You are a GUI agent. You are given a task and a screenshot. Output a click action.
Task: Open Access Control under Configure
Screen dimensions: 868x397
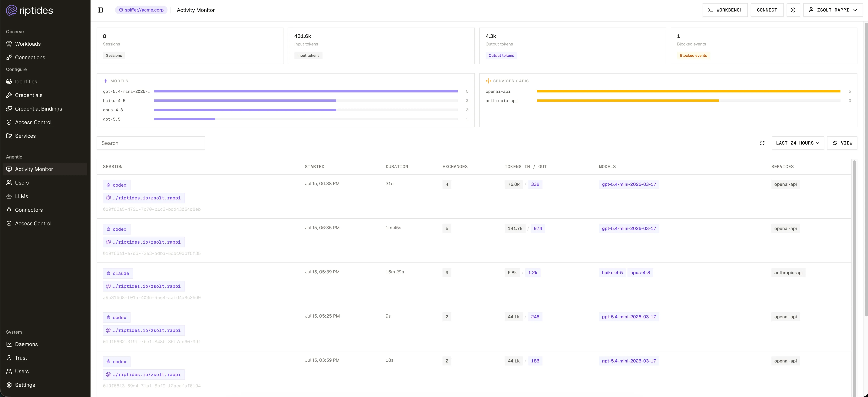pos(45,122)
